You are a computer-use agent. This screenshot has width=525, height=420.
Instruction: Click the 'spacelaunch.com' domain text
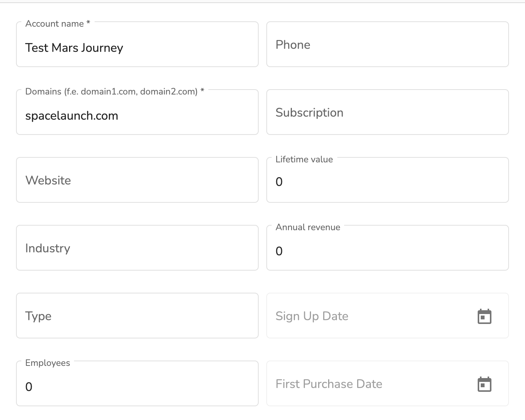(x=72, y=116)
